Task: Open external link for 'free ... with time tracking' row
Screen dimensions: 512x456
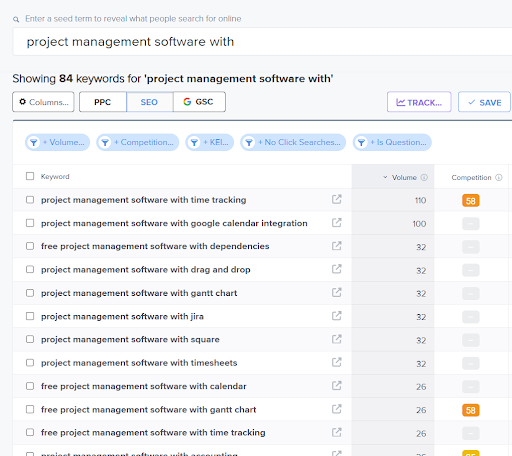Action: point(337,432)
